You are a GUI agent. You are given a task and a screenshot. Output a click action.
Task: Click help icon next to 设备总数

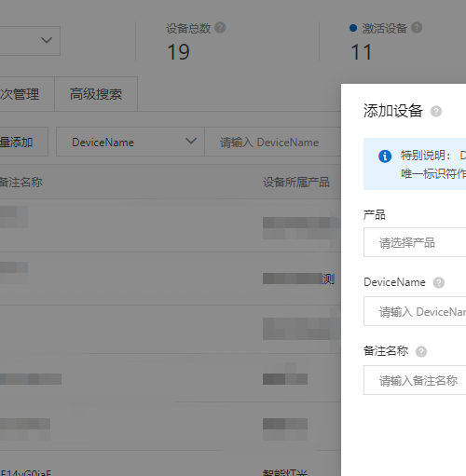[x=220, y=28]
